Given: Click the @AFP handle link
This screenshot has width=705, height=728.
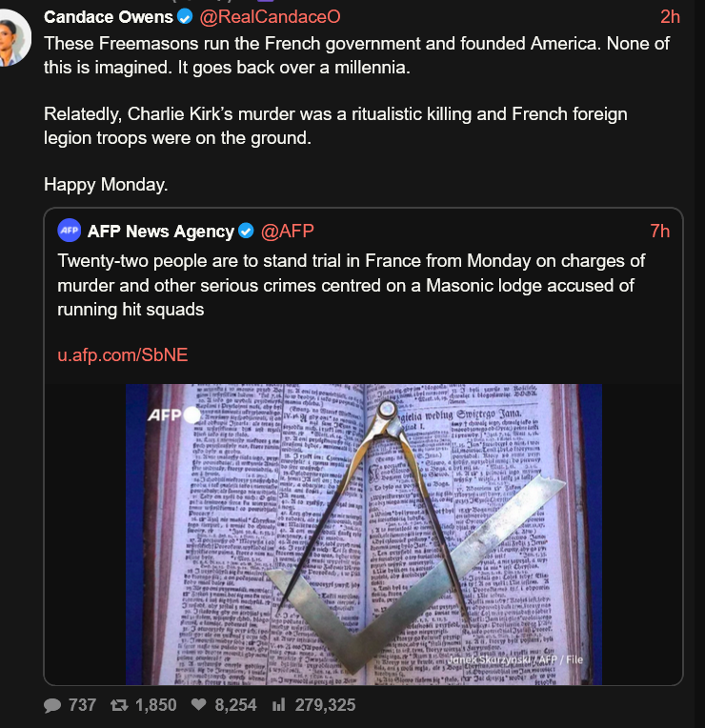Looking at the screenshot, I should point(288,231).
